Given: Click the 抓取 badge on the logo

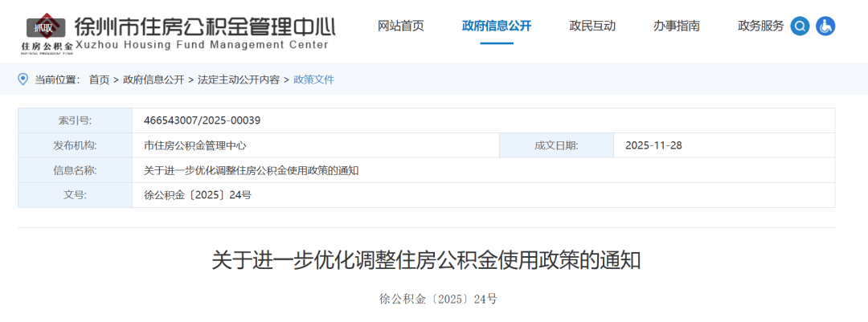Looking at the screenshot, I should click(45, 27).
